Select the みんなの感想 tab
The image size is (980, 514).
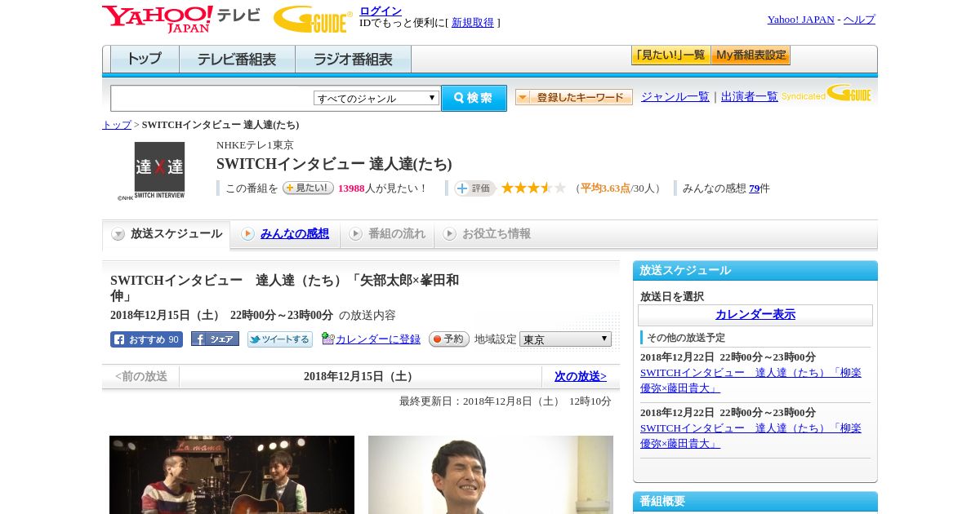coord(285,234)
